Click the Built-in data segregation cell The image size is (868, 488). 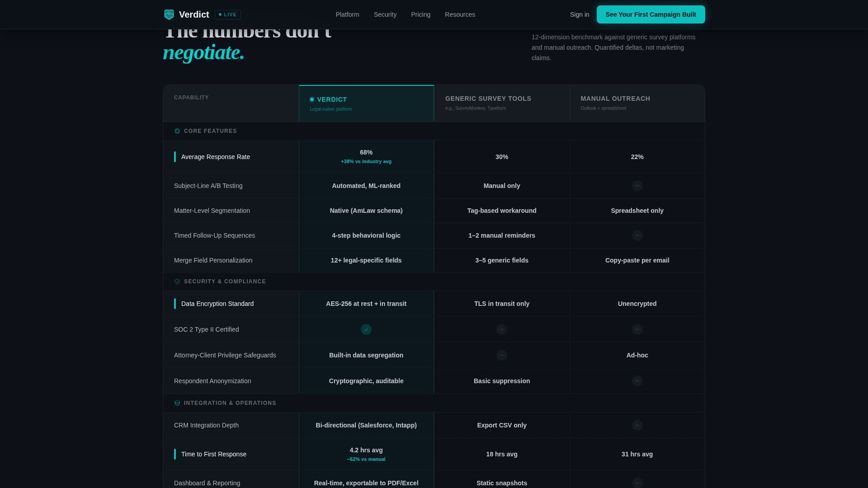point(366,355)
